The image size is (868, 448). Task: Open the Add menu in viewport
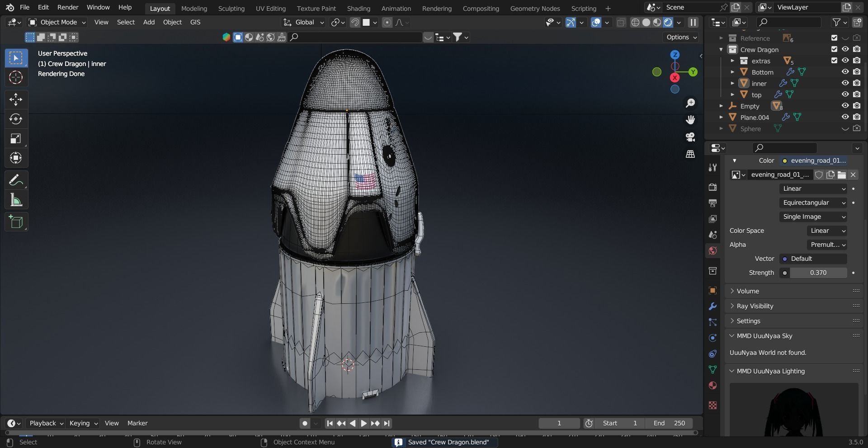(149, 22)
